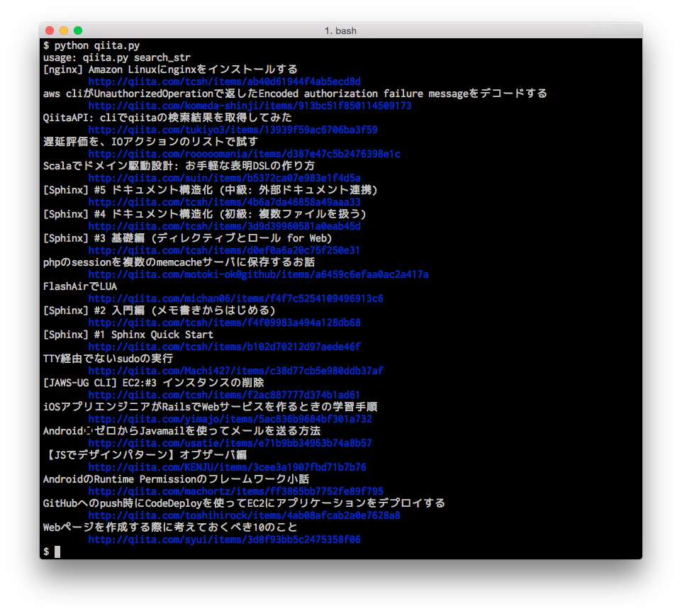Click the 'usage: qiita.py search_str' line

coord(116,58)
